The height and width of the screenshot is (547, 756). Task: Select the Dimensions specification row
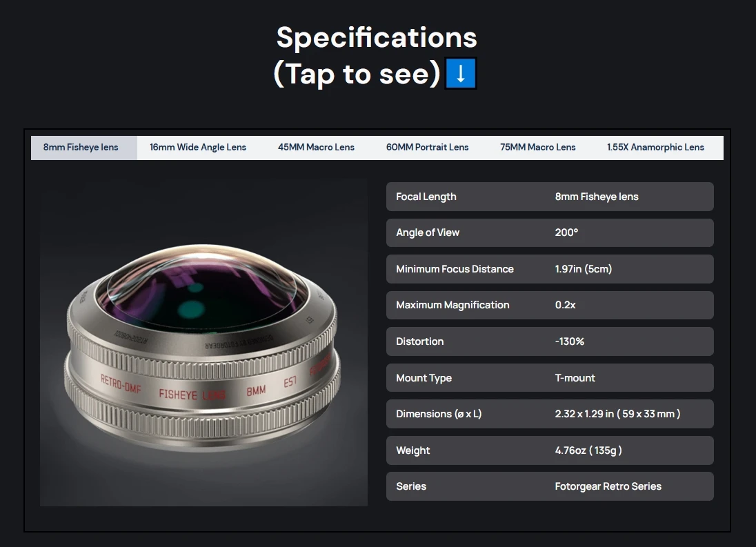550,414
